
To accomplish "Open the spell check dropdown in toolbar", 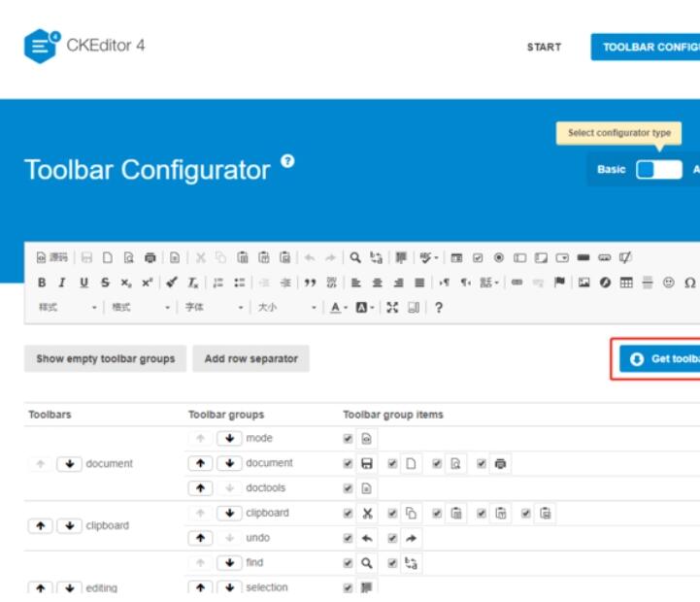I will click(x=429, y=257).
